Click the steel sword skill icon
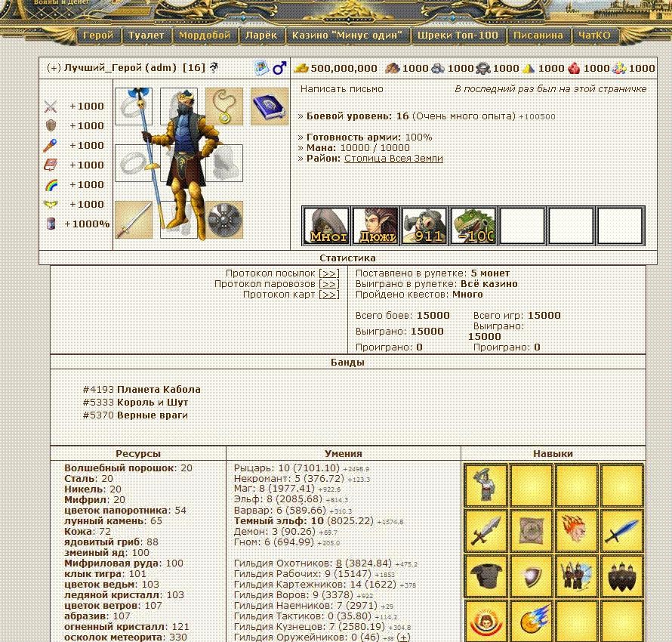 (x=486, y=530)
